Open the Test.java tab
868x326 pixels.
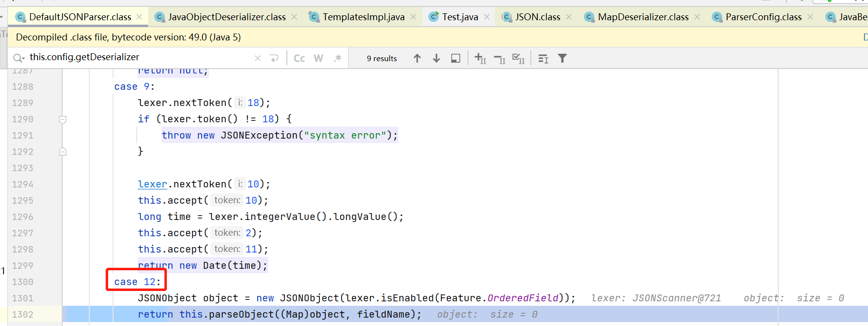[459, 17]
